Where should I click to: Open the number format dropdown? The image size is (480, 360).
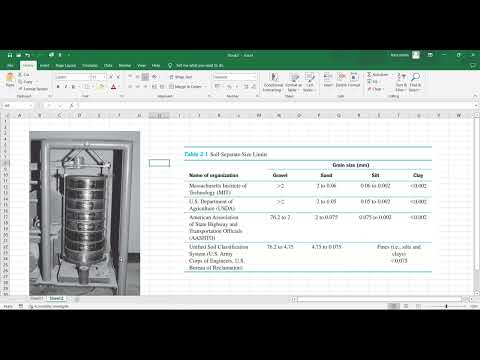pos(254,77)
